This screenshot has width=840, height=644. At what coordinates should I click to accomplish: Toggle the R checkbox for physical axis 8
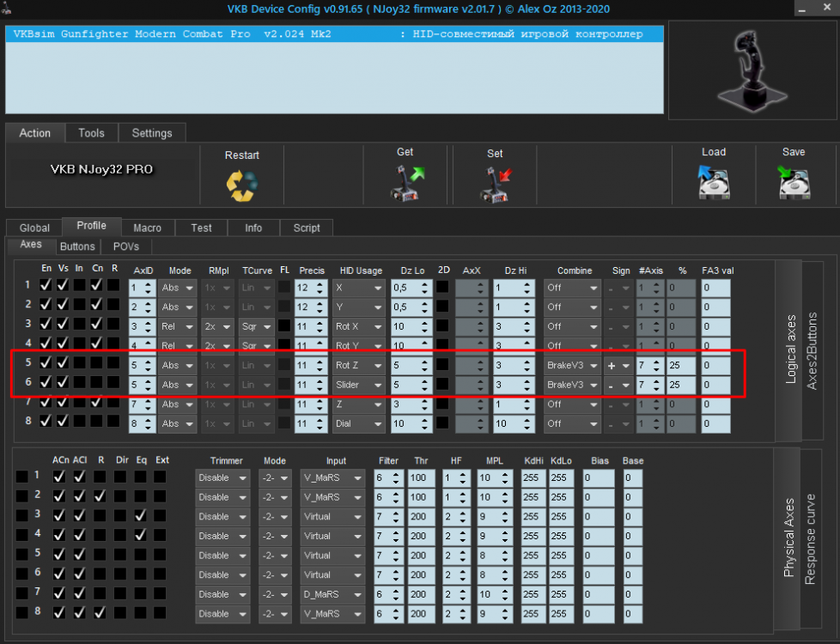coord(100,613)
